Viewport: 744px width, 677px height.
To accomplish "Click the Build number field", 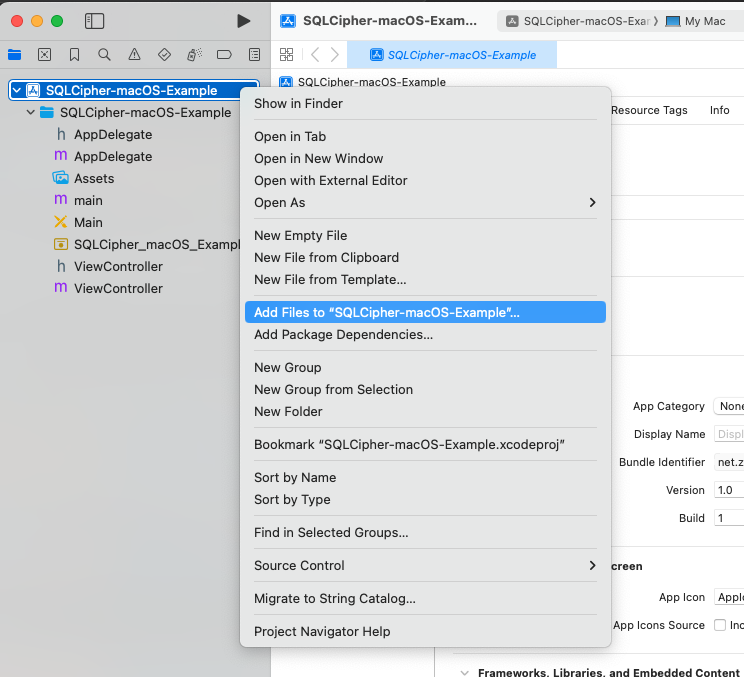I will click(729, 518).
